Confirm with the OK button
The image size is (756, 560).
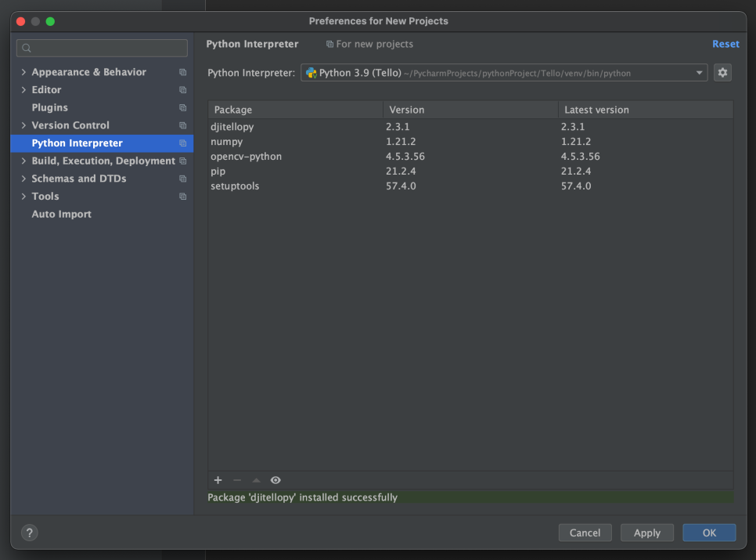709,533
